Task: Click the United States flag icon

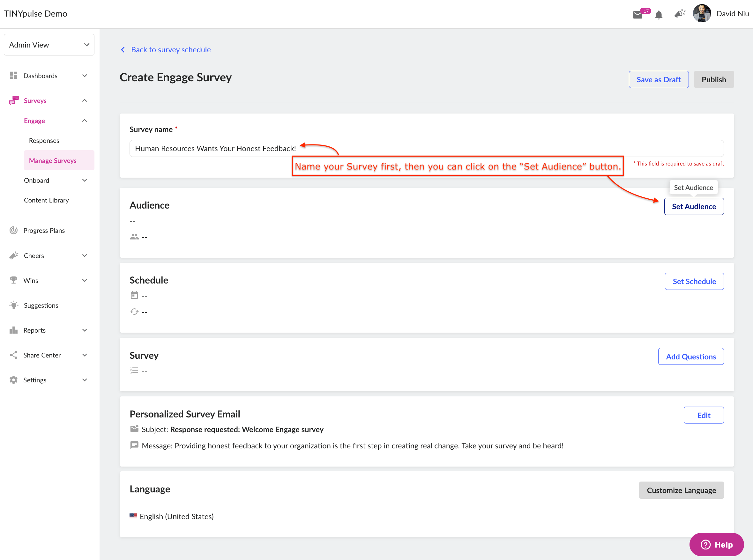Action: pyautogui.click(x=133, y=516)
